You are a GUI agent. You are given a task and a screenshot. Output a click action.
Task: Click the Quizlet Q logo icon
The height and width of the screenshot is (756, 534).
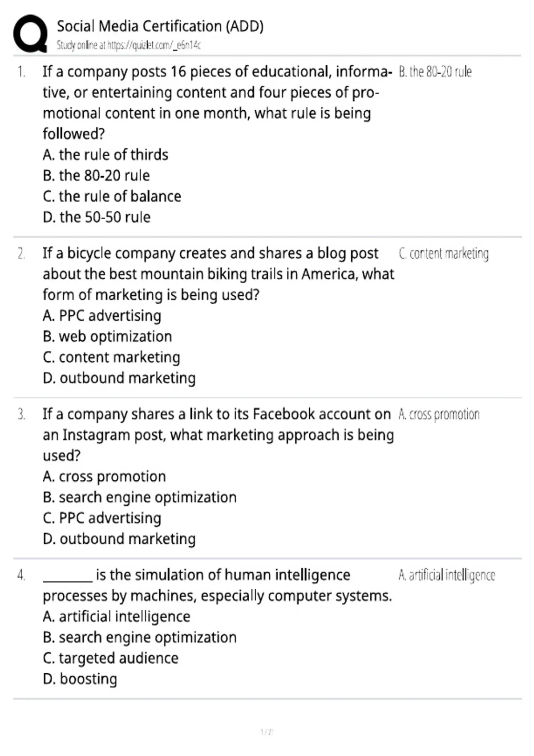(30, 33)
